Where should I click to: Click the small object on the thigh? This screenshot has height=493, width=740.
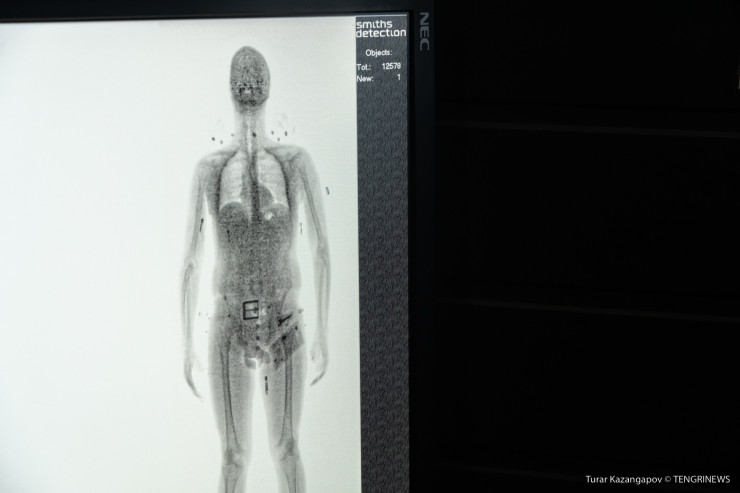pos(266,381)
